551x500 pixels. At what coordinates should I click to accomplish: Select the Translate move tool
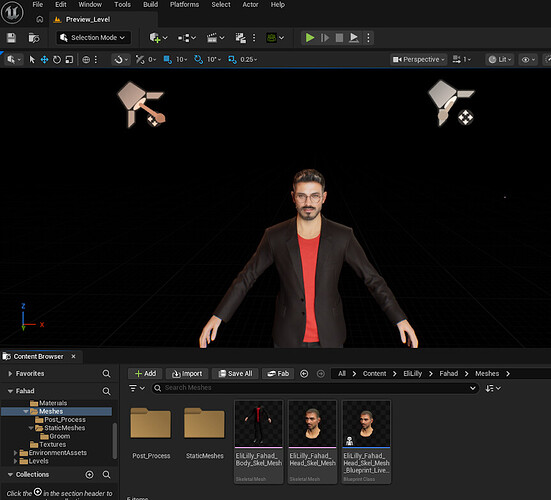tap(44, 60)
